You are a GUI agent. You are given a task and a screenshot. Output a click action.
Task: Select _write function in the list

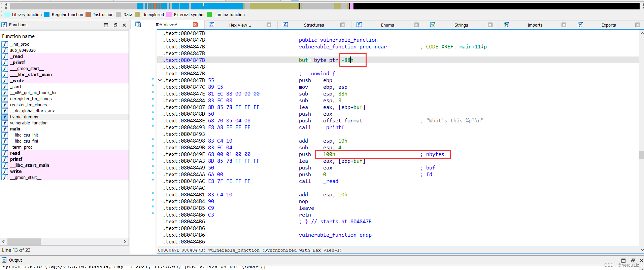point(17,81)
